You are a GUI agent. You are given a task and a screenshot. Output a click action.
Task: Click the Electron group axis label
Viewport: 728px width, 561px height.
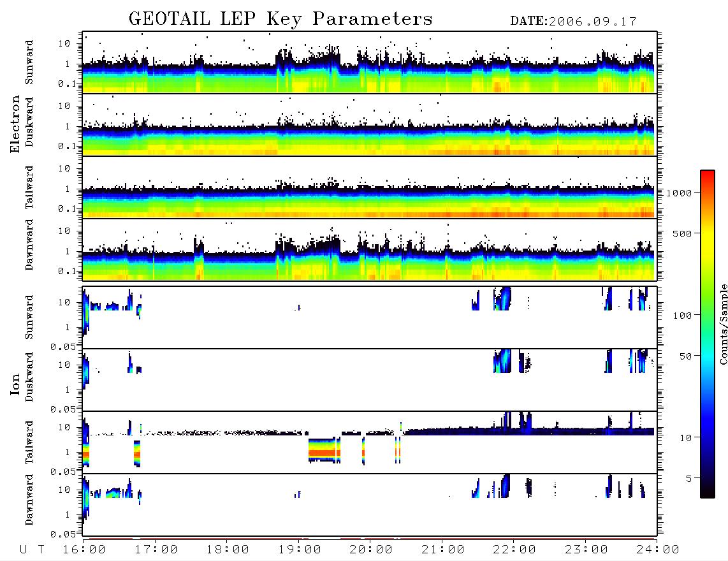pos(15,124)
